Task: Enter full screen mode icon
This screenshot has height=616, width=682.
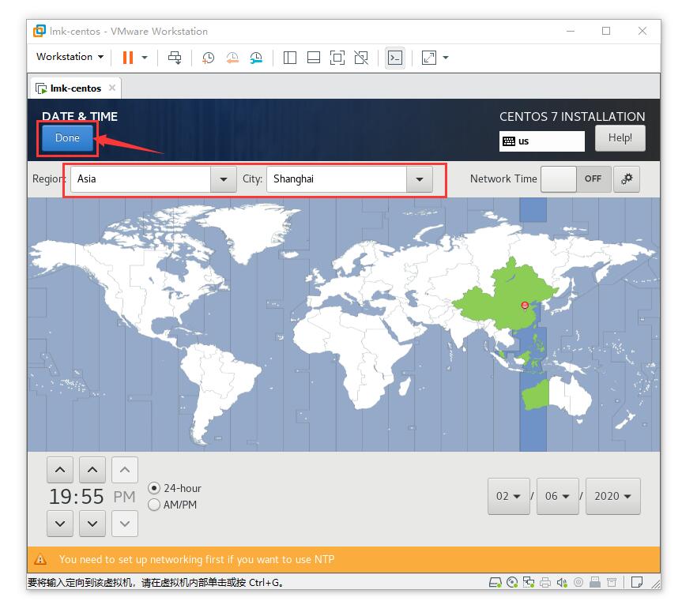Action: [x=337, y=58]
